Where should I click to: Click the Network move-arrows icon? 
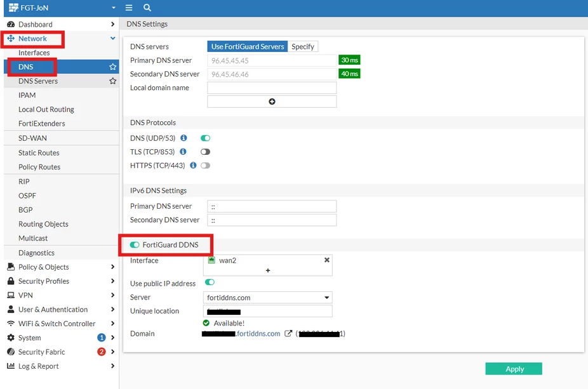(x=11, y=39)
